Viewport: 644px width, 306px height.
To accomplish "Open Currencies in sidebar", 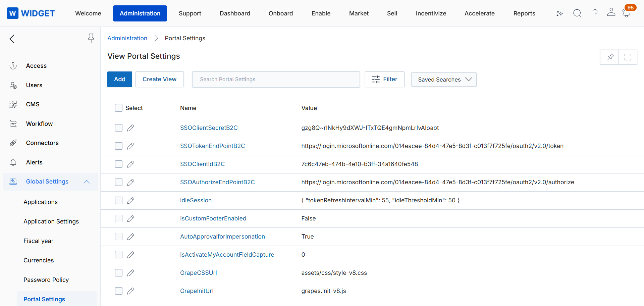I will (x=39, y=260).
